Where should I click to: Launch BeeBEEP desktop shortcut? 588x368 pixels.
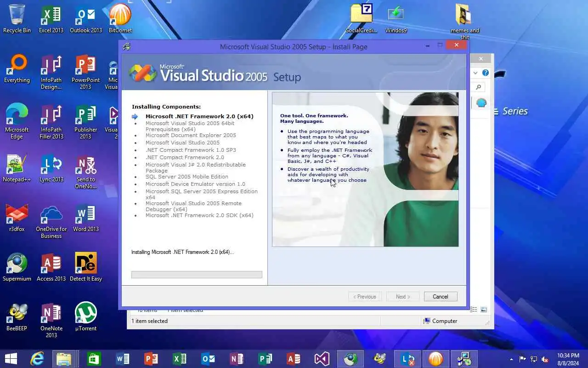pyautogui.click(x=17, y=317)
